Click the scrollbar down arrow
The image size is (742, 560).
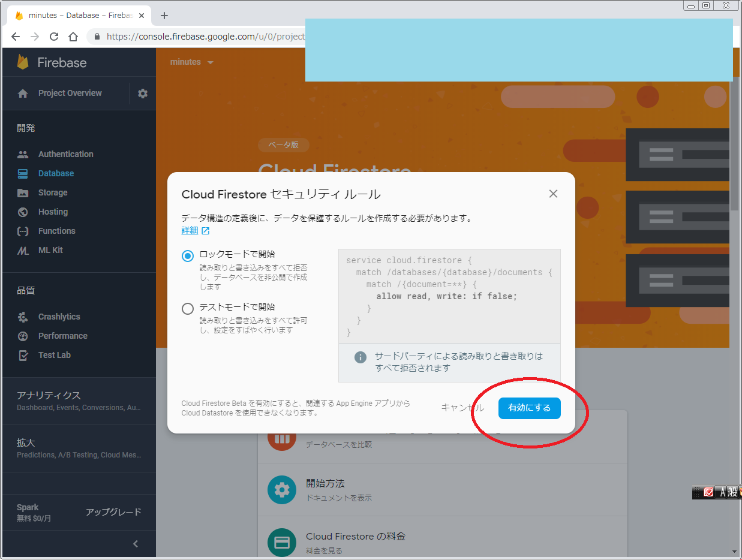735,552
